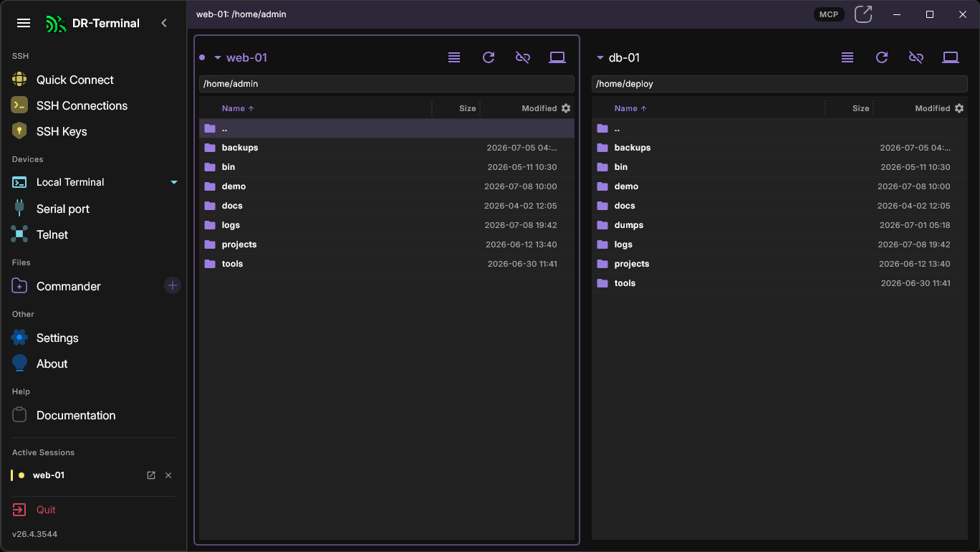Open column settings gear in db-01 pane
This screenshot has width=980, height=552.
coord(959,108)
